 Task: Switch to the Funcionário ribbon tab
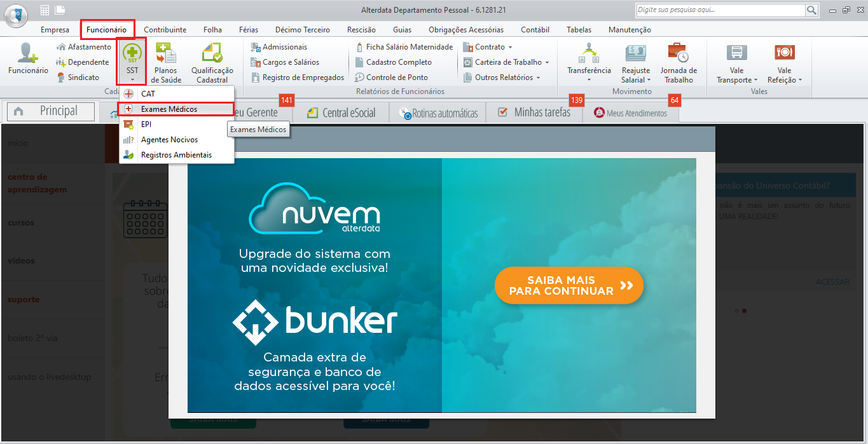(x=107, y=30)
